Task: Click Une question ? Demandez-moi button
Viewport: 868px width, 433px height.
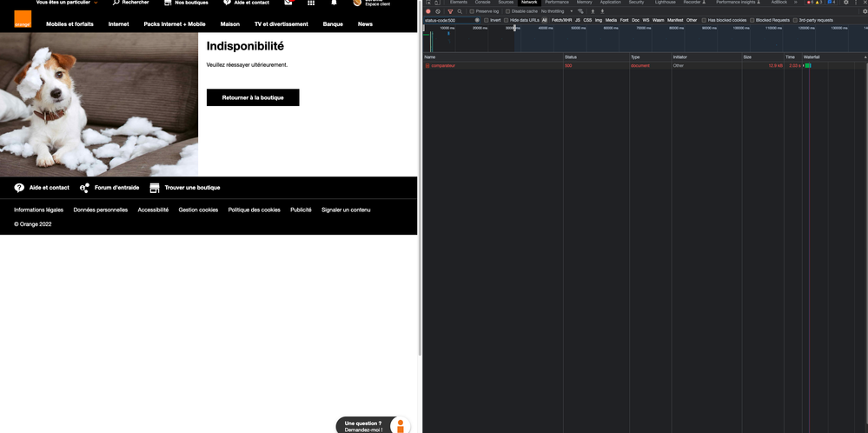Action: click(x=373, y=426)
